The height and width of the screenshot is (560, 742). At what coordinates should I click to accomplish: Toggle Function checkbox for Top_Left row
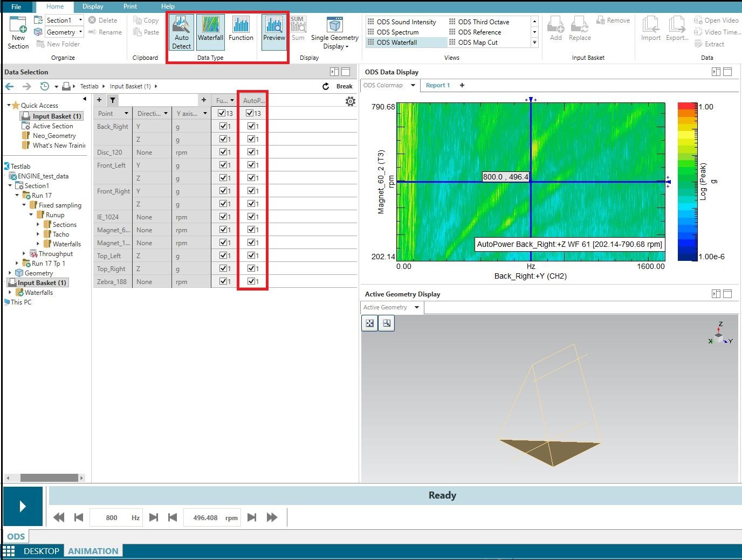tap(223, 255)
